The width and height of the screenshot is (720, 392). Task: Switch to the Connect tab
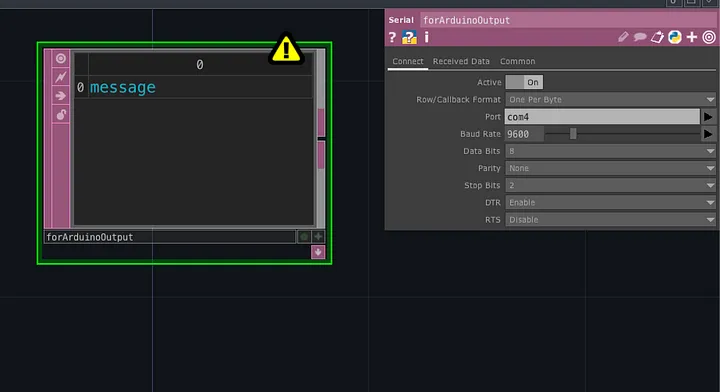[408, 62]
